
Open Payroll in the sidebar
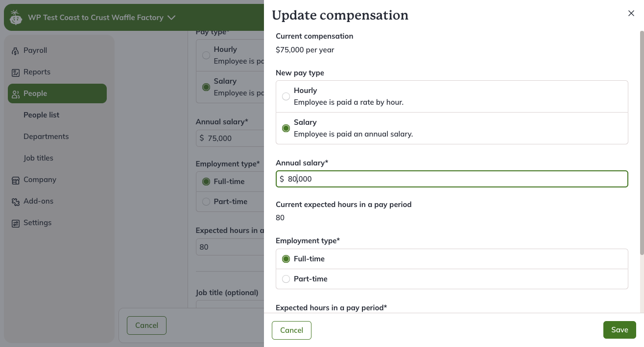(57, 50)
